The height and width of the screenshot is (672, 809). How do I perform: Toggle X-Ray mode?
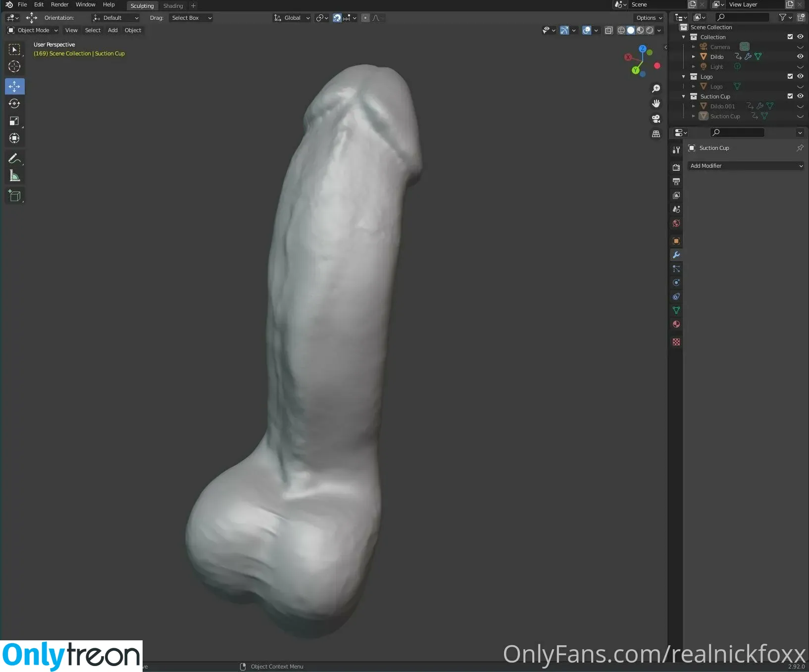pyautogui.click(x=609, y=30)
